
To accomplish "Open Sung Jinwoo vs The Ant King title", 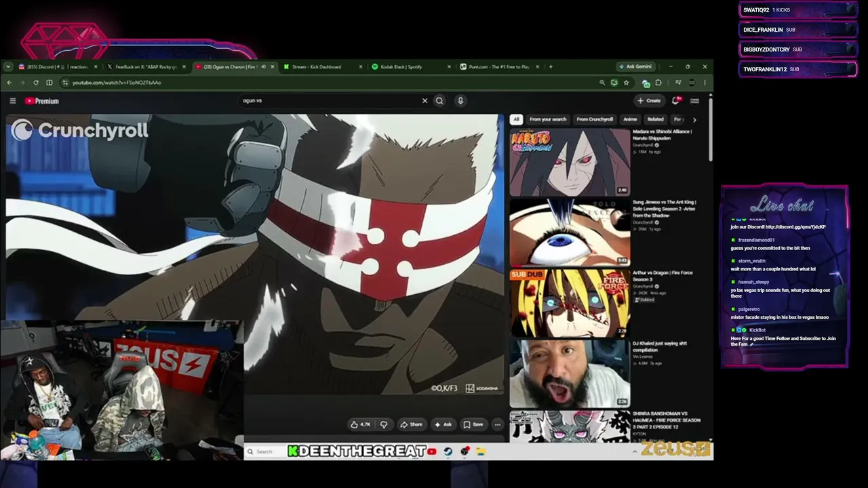I will coord(665,209).
